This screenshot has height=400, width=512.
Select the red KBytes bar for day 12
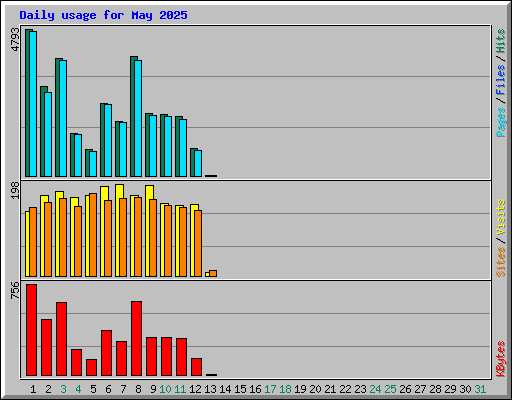(x=196, y=367)
